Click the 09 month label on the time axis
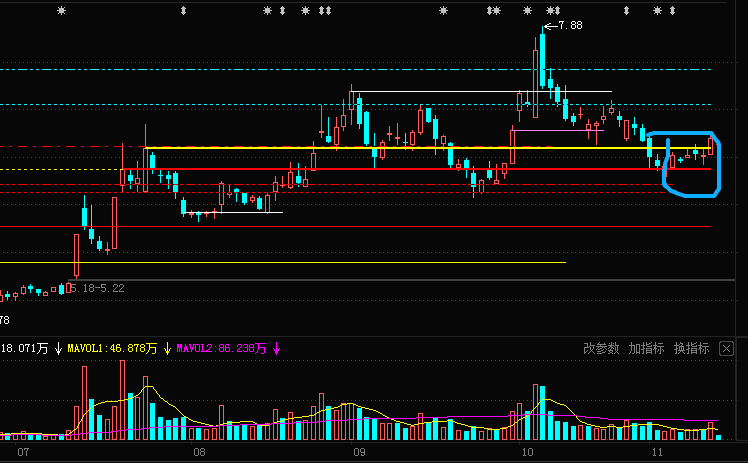The width and height of the screenshot is (748, 463). click(x=359, y=452)
